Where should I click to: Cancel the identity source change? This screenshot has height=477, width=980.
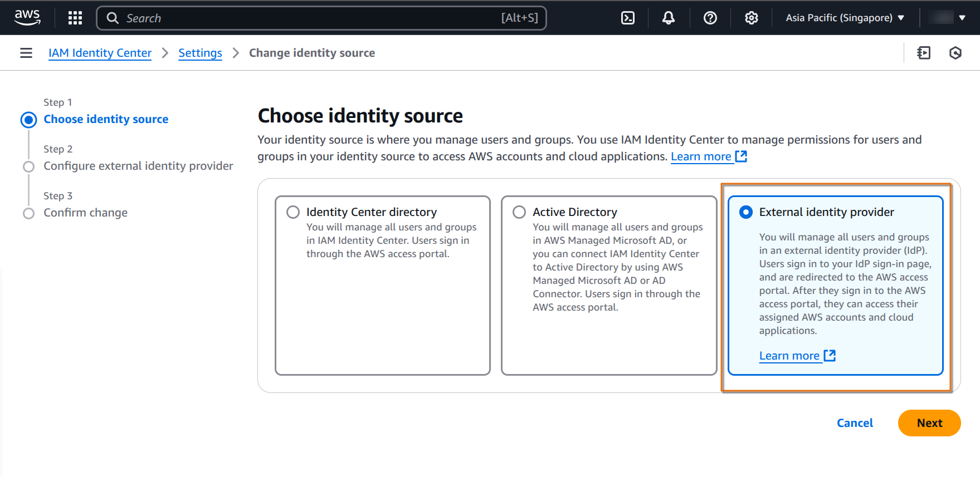pyautogui.click(x=855, y=423)
